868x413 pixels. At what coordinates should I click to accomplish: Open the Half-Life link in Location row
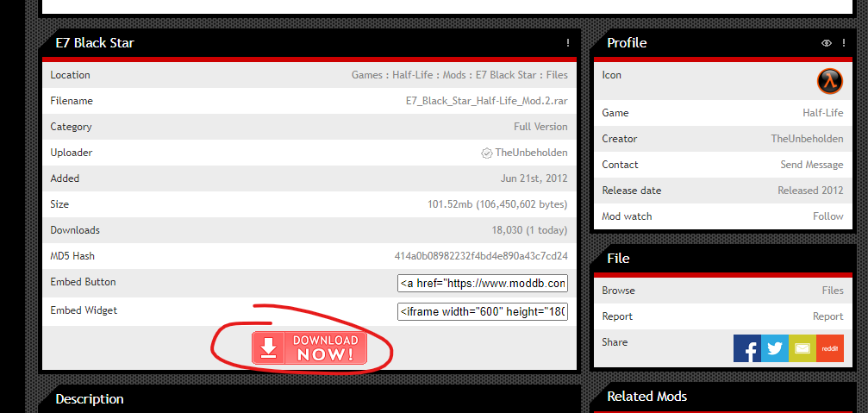412,75
